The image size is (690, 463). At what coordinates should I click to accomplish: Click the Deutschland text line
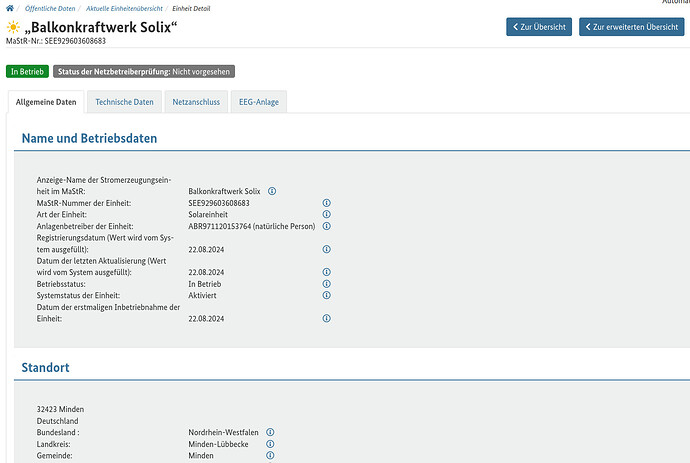[x=58, y=421]
